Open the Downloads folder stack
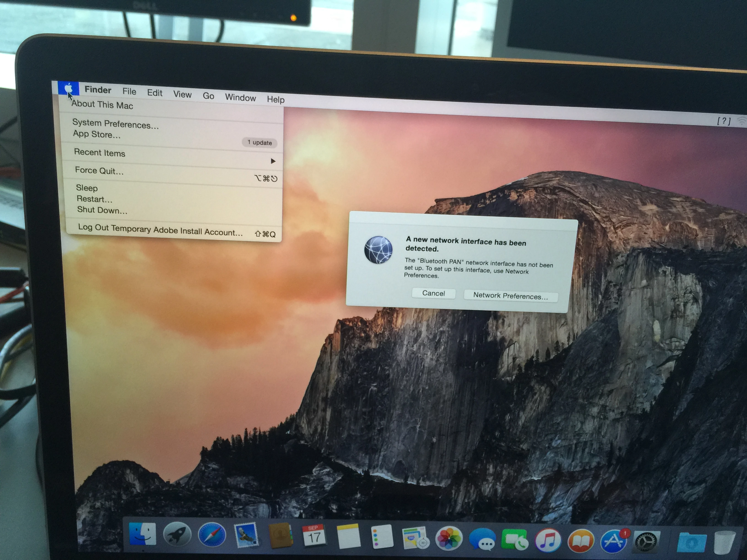 click(691, 542)
